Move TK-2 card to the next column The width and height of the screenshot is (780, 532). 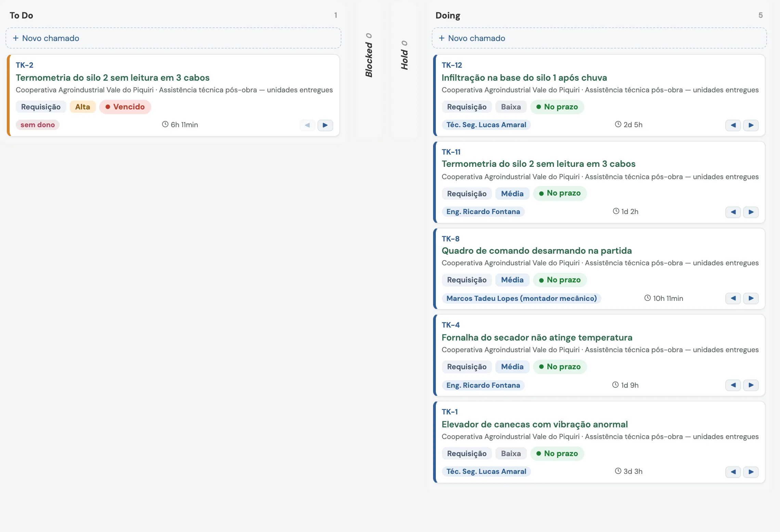click(x=325, y=125)
